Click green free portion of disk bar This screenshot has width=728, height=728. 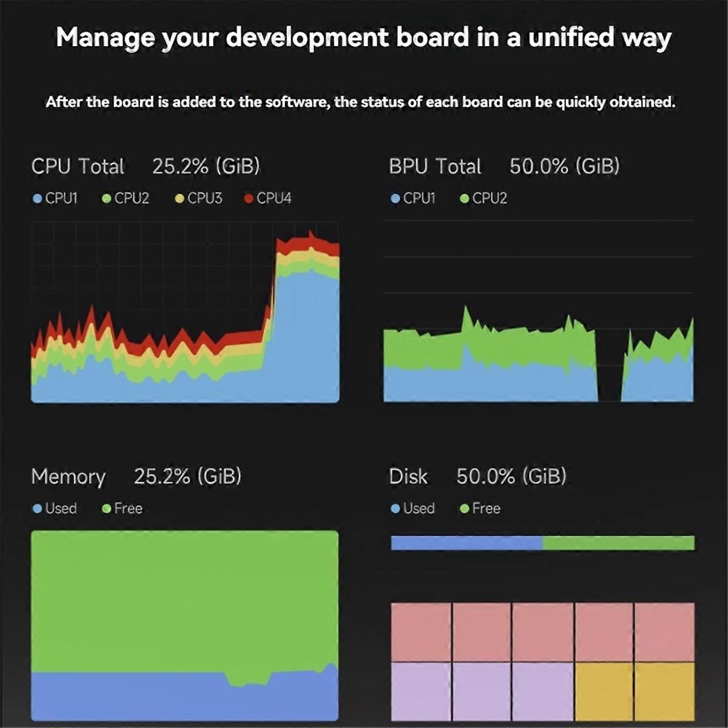pyautogui.click(x=618, y=543)
